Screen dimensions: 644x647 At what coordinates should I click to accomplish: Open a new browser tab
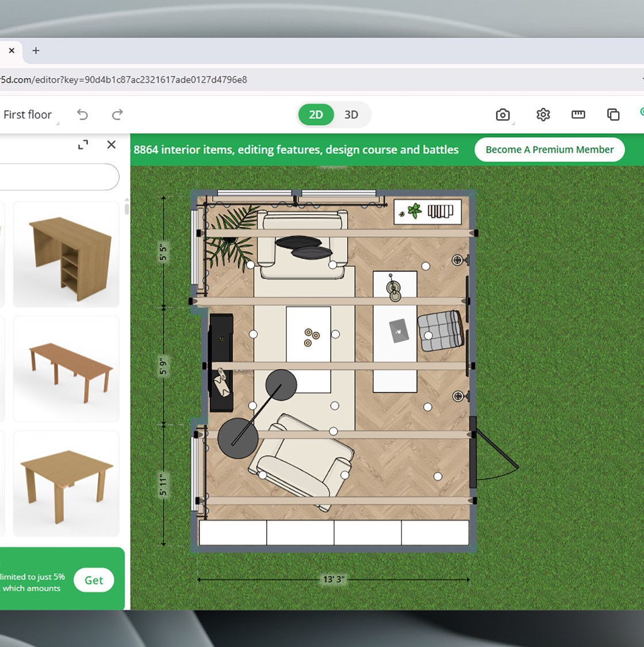coord(36,51)
